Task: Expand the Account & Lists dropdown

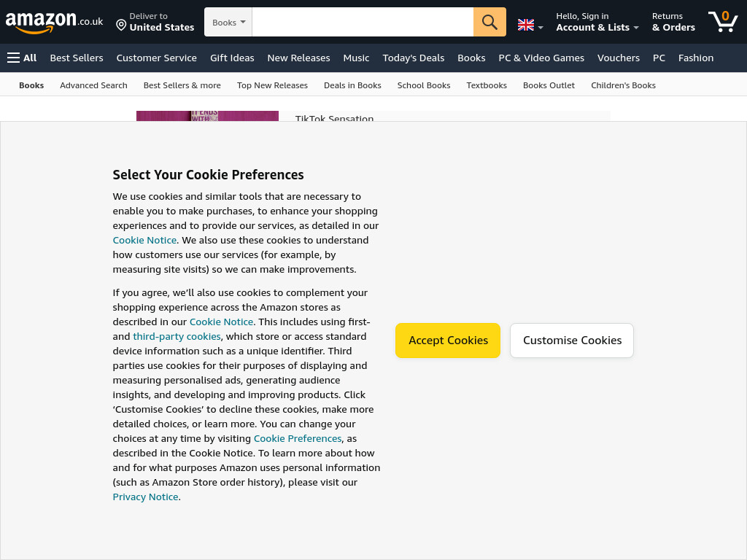Action: click(597, 28)
